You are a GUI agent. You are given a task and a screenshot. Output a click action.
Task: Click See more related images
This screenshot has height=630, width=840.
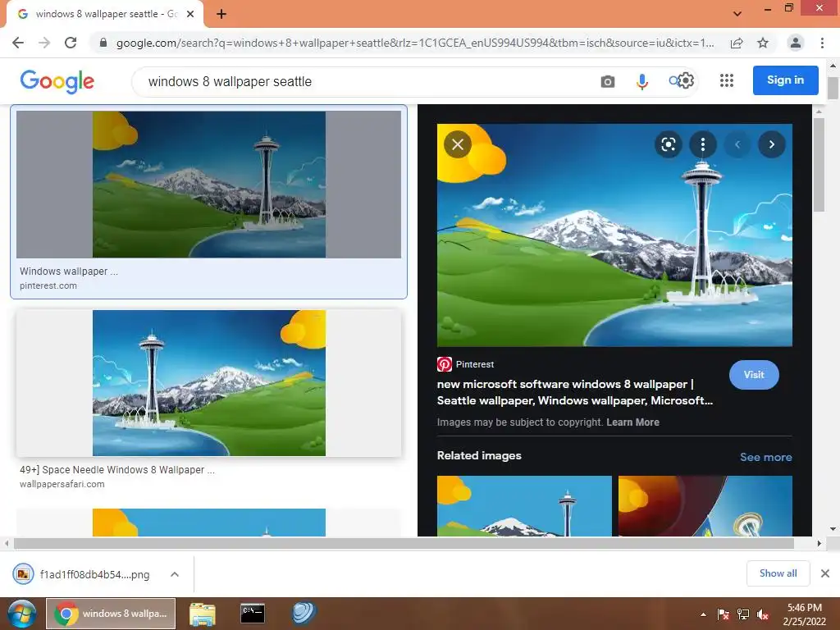(x=765, y=457)
